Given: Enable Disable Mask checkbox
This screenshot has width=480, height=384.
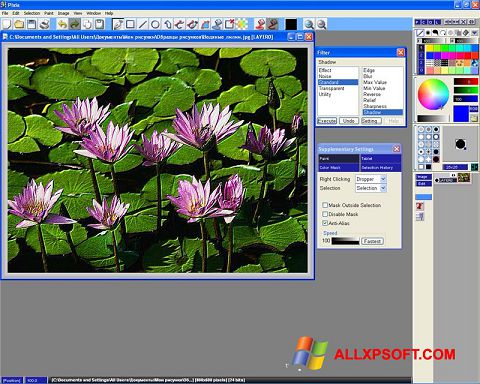Looking at the screenshot, I should [x=325, y=214].
